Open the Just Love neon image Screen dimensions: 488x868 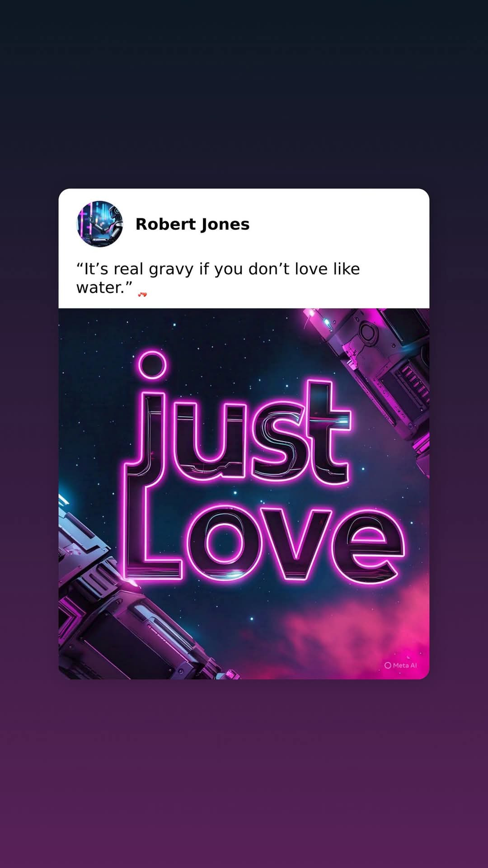[x=244, y=494]
